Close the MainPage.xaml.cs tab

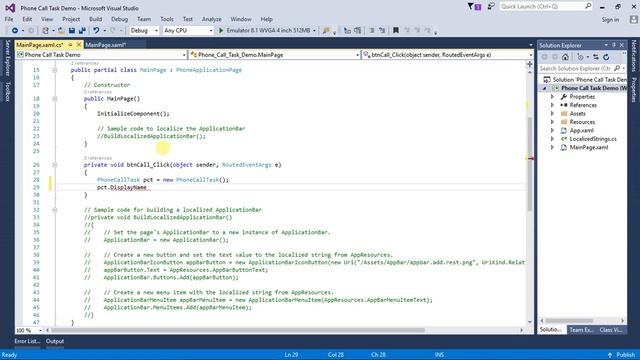click(79, 44)
